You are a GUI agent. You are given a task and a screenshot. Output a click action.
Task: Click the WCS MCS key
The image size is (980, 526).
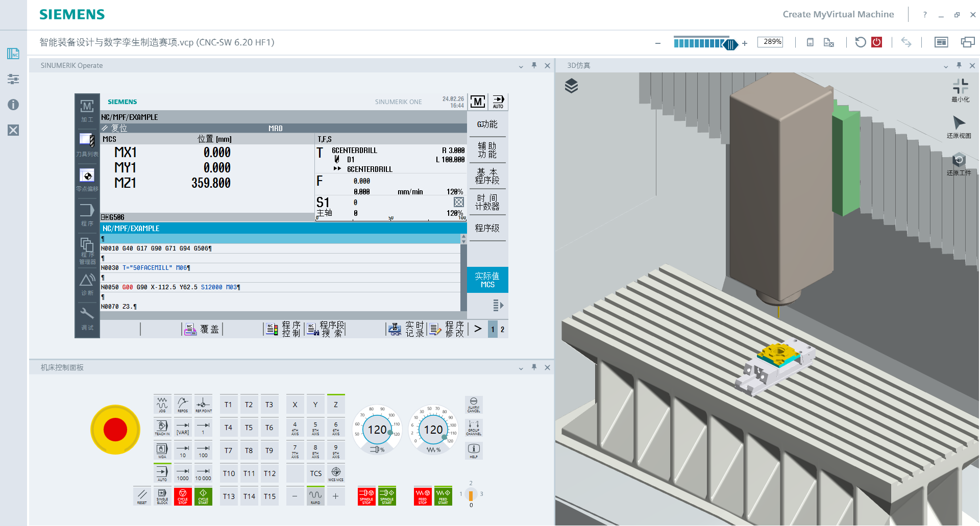(x=336, y=473)
